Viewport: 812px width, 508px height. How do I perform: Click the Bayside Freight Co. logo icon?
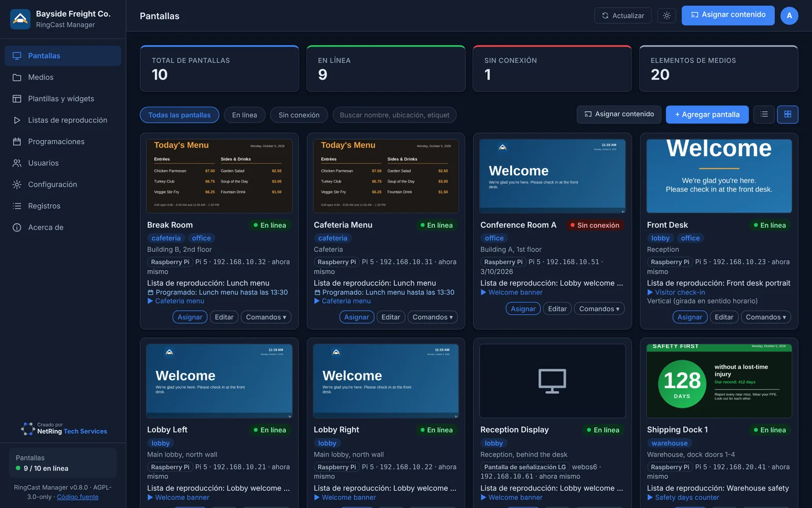click(20, 19)
